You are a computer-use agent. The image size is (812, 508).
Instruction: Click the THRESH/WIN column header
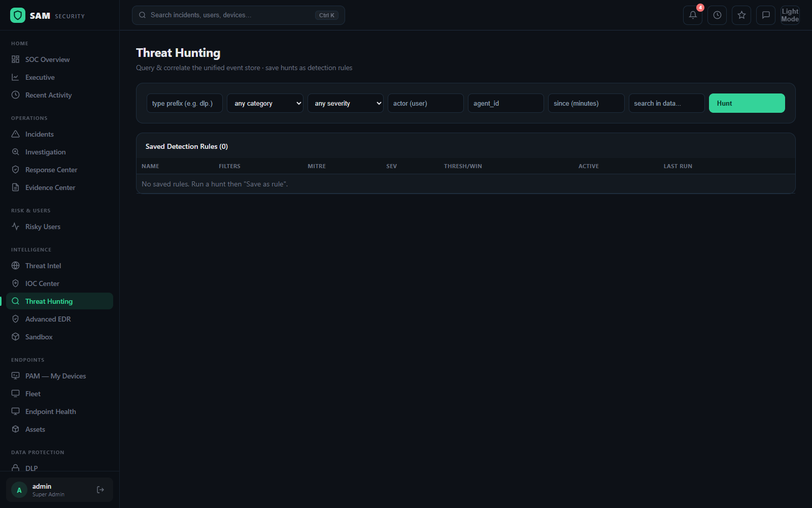tap(463, 166)
